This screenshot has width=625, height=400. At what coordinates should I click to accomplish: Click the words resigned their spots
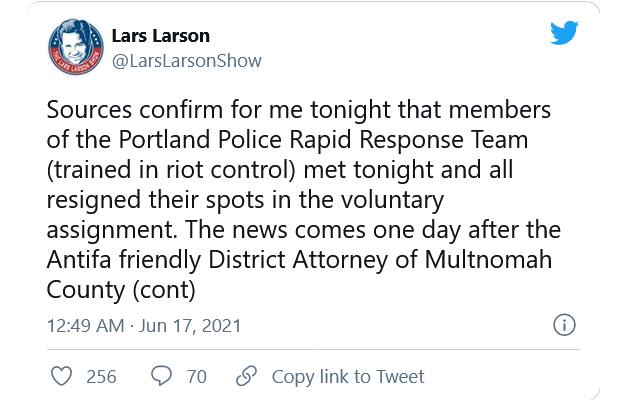click(x=155, y=200)
